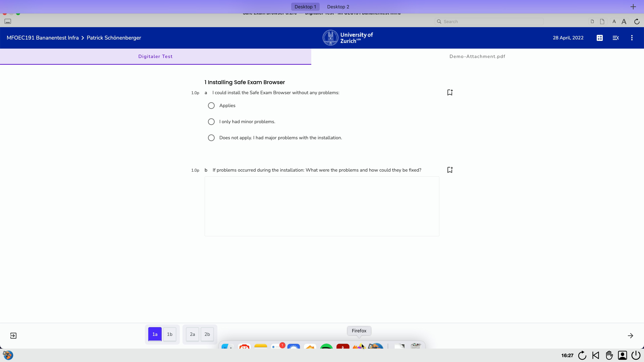Open the three-dot more options menu
The image size is (644, 362).
632,38
